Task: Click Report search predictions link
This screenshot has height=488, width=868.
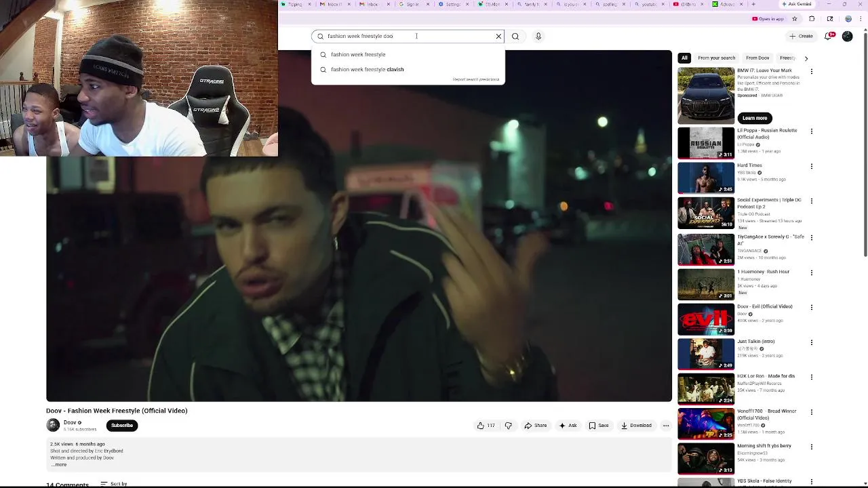Action: [x=476, y=79]
